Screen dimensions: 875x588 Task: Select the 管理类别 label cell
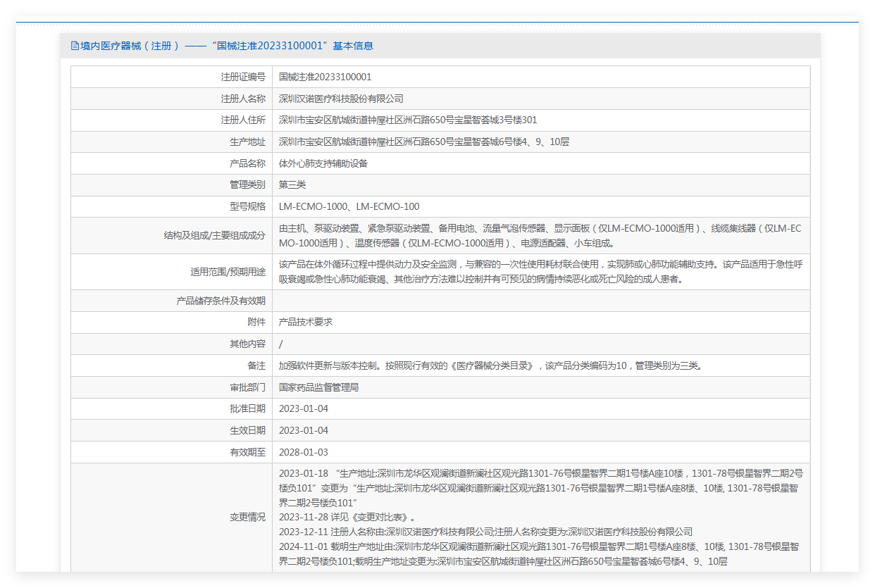(x=171, y=185)
